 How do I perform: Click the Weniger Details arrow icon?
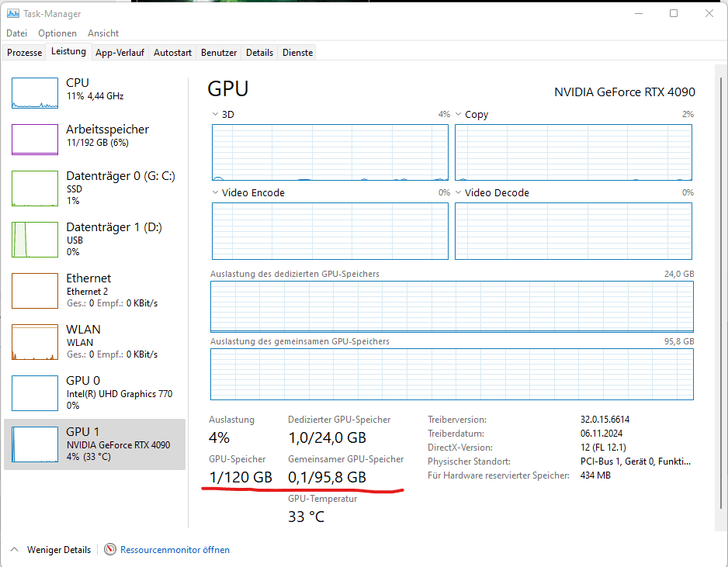14,550
